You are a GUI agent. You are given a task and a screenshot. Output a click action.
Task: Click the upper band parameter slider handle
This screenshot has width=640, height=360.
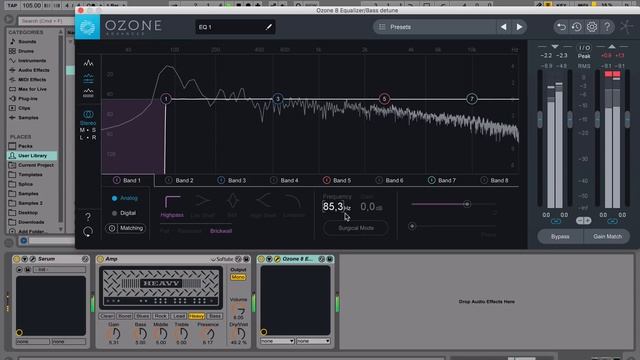pos(467,204)
